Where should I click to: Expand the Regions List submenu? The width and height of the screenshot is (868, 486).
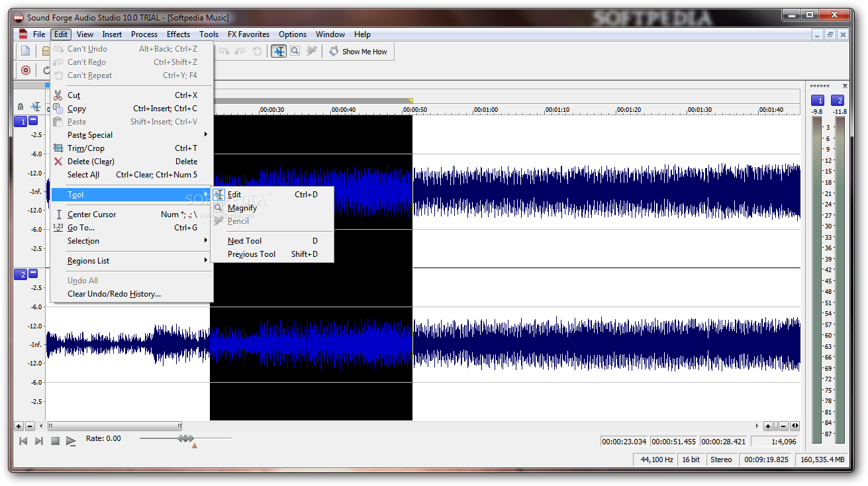point(132,261)
